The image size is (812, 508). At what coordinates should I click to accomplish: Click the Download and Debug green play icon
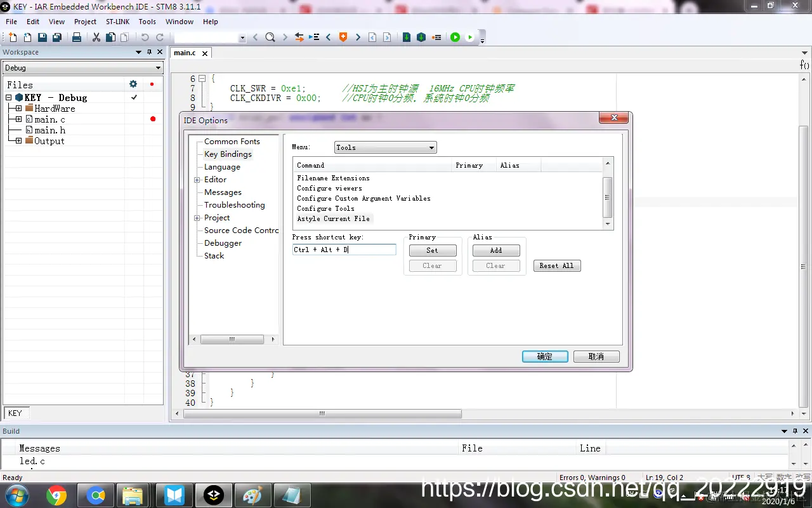point(455,37)
